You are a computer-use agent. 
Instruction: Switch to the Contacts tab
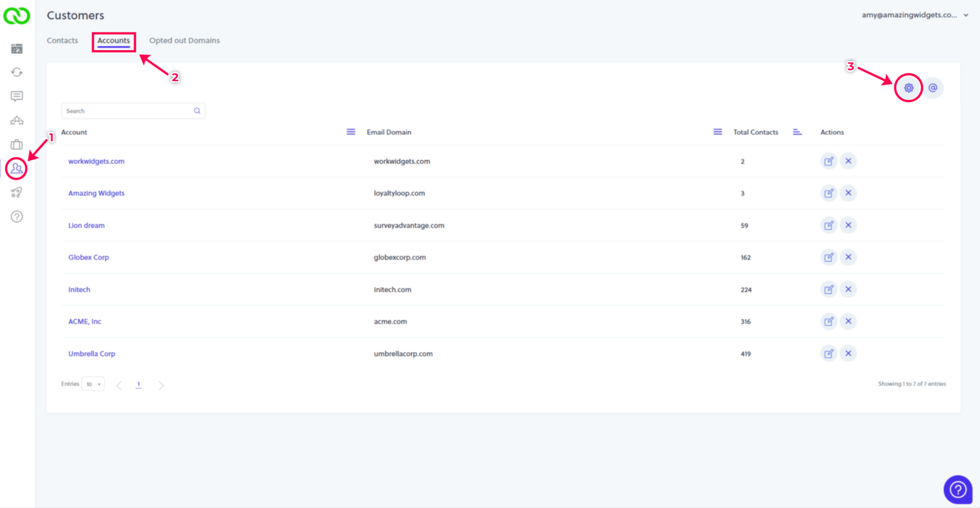pos(62,41)
